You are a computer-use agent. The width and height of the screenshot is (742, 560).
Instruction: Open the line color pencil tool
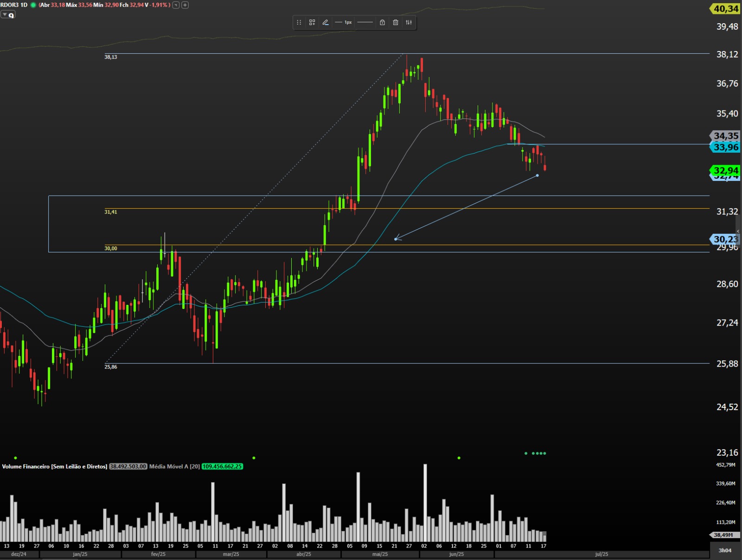326,22
